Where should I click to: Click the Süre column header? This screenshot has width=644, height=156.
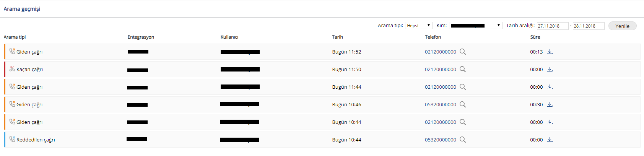535,37
